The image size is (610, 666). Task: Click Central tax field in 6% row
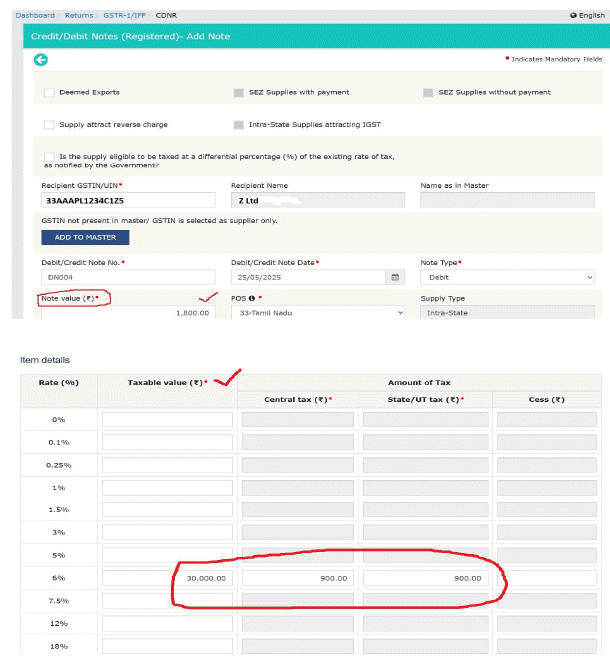point(296,578)
